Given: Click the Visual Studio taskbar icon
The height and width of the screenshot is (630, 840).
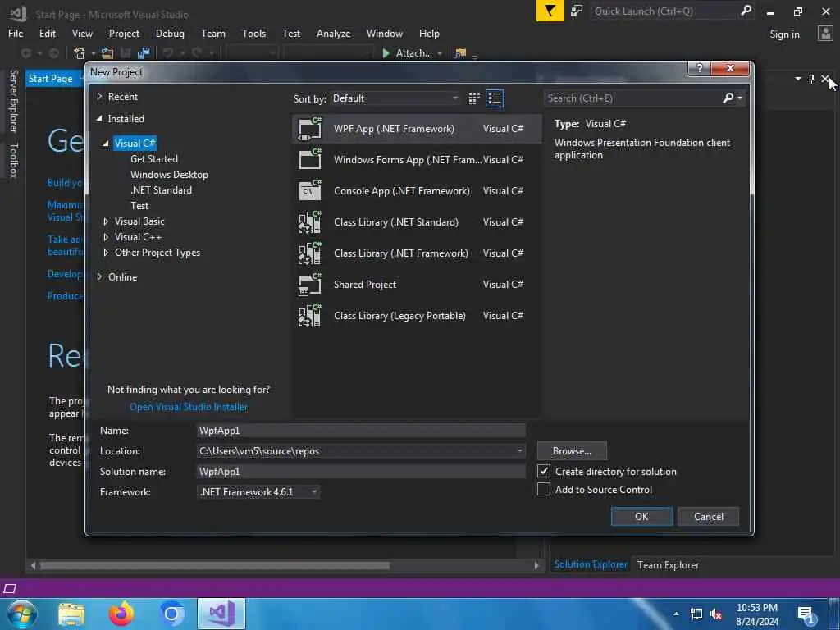Looking at the screenshot, I should coord(221,614).
